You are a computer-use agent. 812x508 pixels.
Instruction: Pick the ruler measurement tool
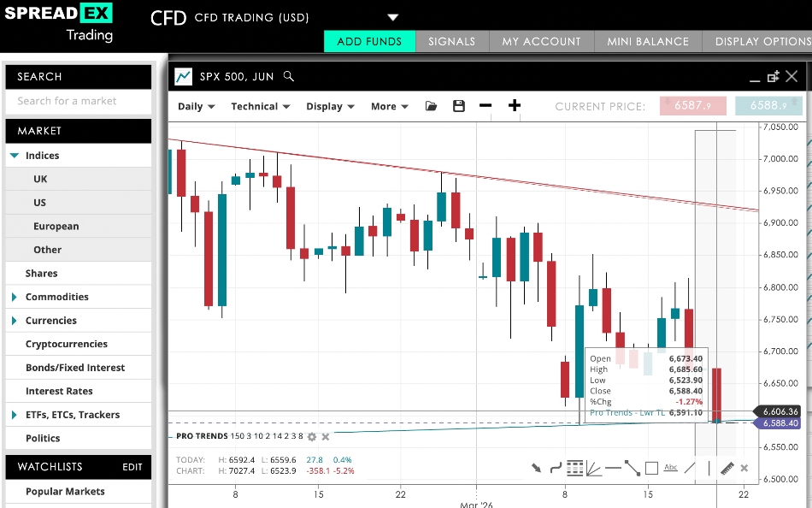(728, 468)
